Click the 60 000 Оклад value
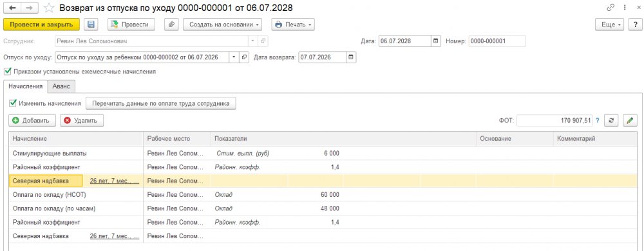This screenshot has height=251, width=644. [x=330, y=195]
